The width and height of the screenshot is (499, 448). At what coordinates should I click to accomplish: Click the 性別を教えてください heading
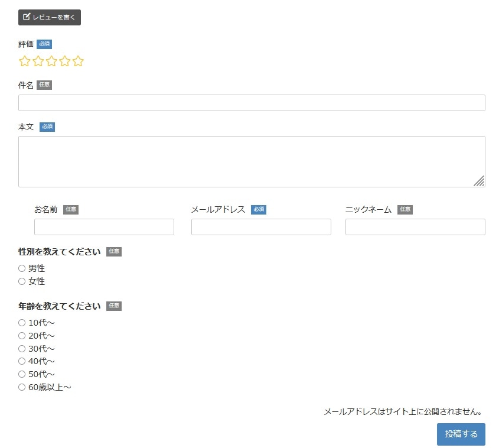[x=60, y=252]
